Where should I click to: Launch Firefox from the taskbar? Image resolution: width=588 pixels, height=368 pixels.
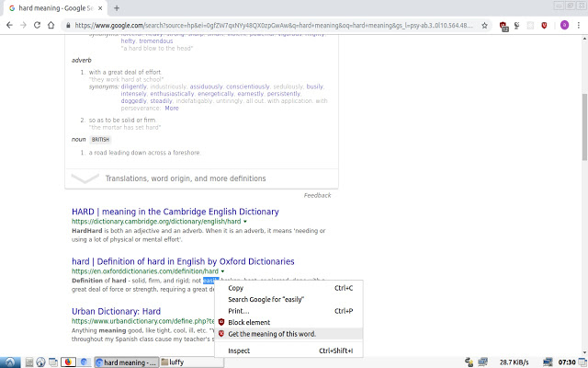(68, 362)
